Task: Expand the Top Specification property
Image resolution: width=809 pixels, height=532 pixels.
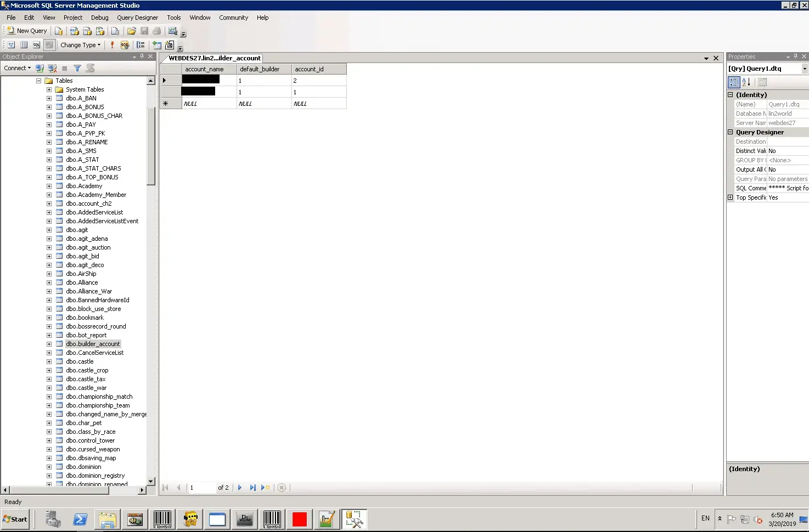Action: [x=731, y=197]
